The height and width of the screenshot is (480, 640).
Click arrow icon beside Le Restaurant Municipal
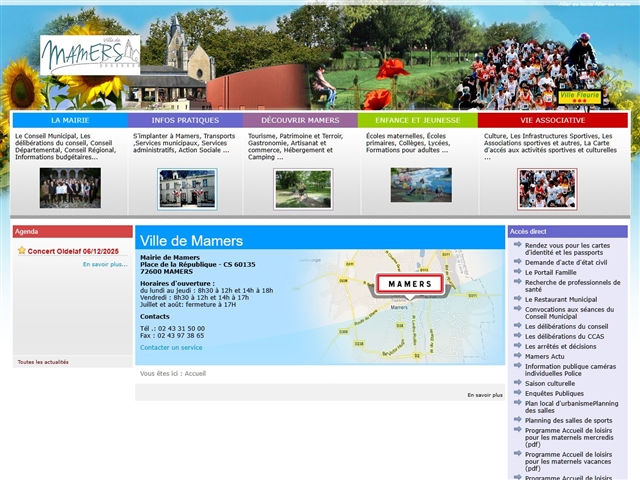pos(518,298)
